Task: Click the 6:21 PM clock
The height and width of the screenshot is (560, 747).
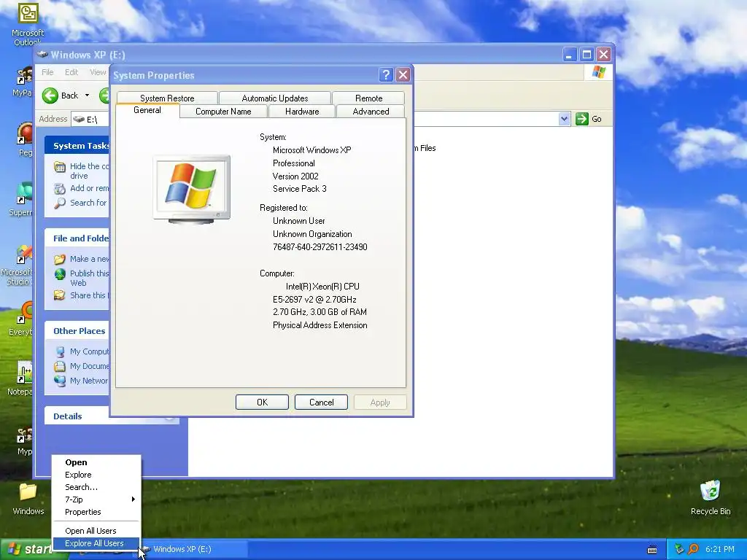Action: click(x=720, y=549)
